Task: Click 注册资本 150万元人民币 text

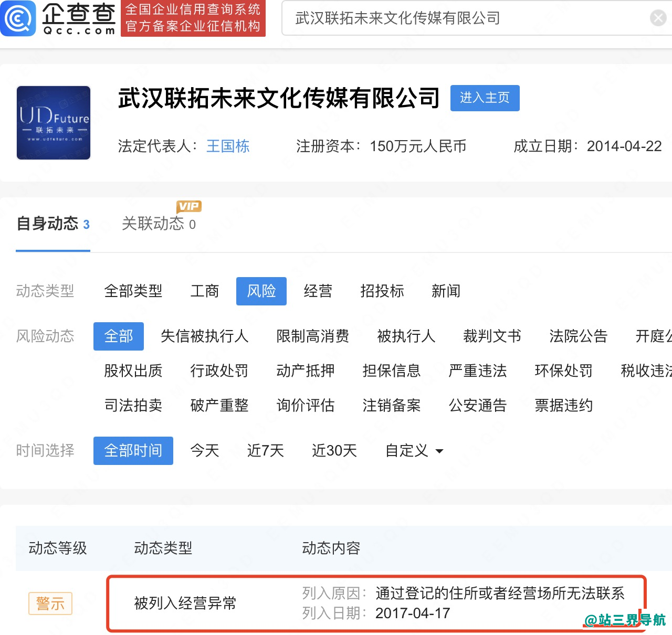Action: coord(381,146)
